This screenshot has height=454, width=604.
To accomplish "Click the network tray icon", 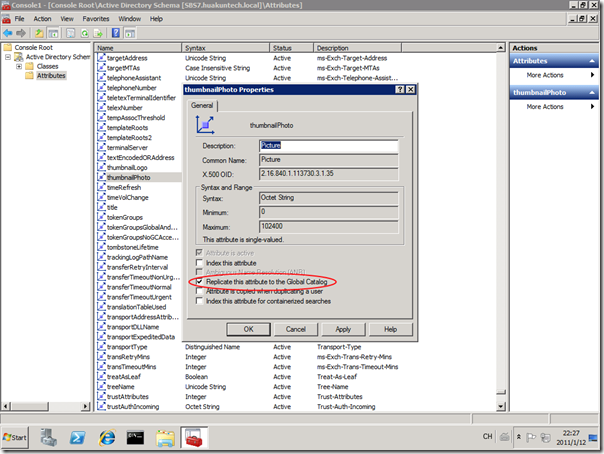I will coord(545,437).
